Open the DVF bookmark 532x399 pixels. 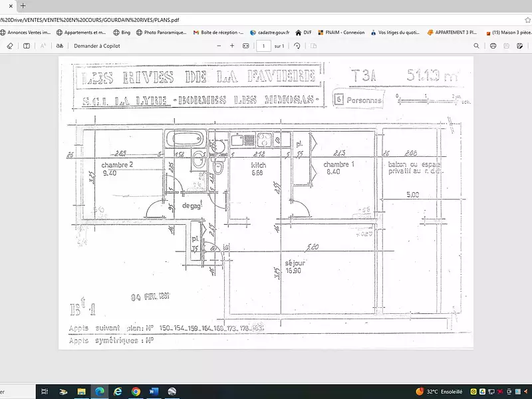(x=303, y=33)
